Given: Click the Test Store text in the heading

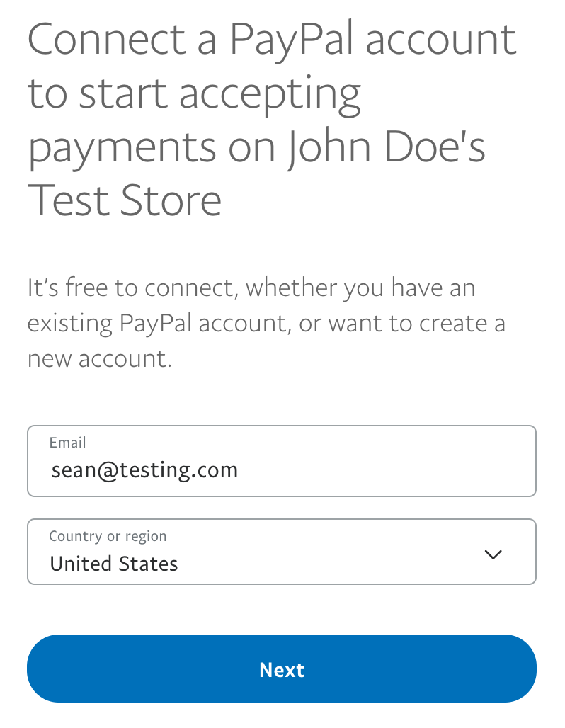Looking at the screenshot, I should click(x=125, y=200).
